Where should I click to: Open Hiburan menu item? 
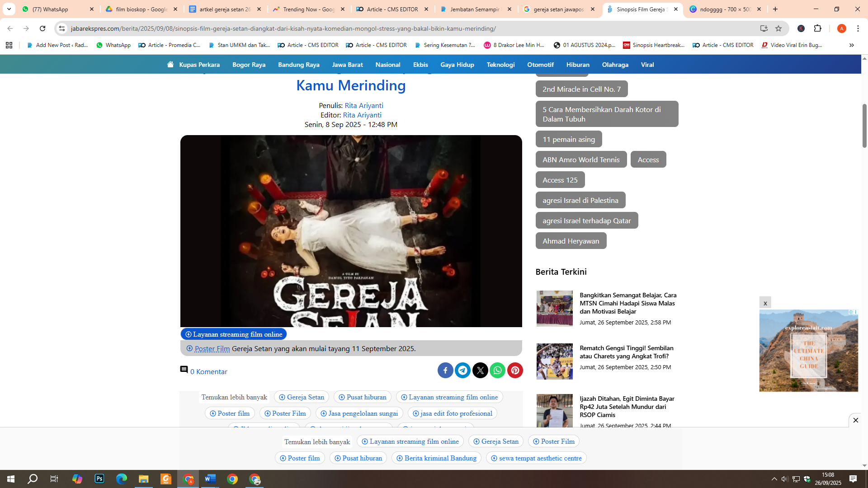point(578,65)
